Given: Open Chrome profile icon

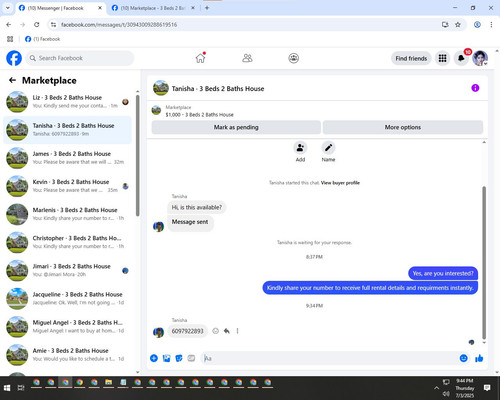Looking at the screenshot, I should click(477, 25).
